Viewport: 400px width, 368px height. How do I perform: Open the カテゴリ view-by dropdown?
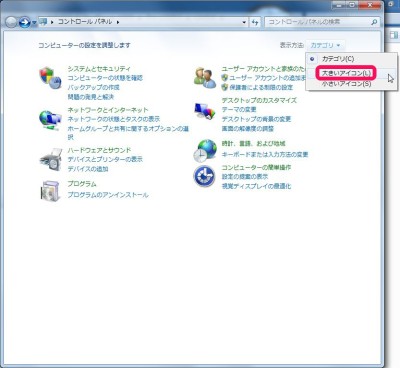tap(325, 45)
